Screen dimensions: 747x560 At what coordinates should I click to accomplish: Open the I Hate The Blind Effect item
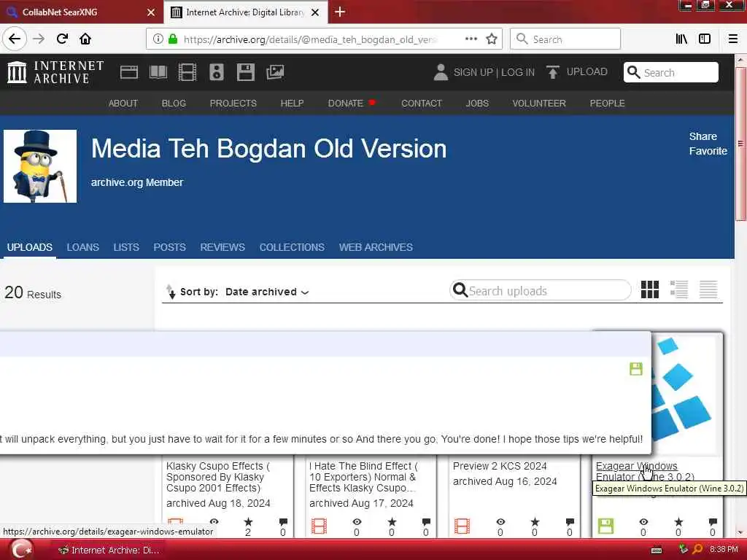click(x=363, y=477)
